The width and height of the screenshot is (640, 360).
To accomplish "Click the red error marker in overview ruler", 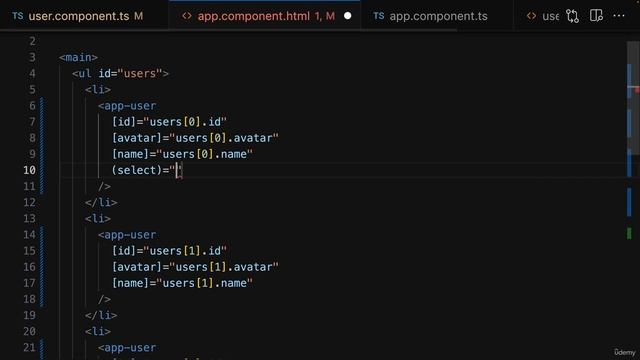I will pos(637,90).
